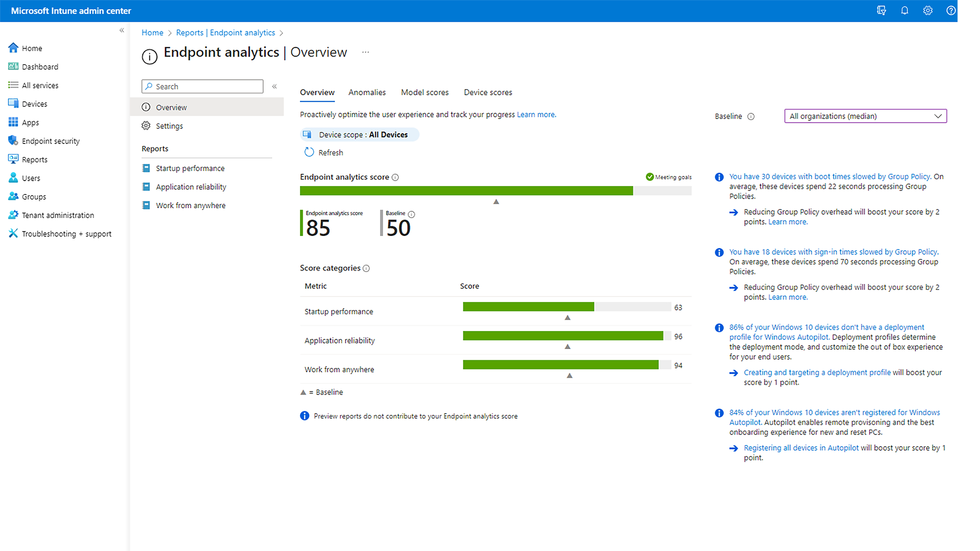The width and height of the screenshot is (980, 551).
Task: Open the settings gear in the top bar
Action: coord(928,10)
